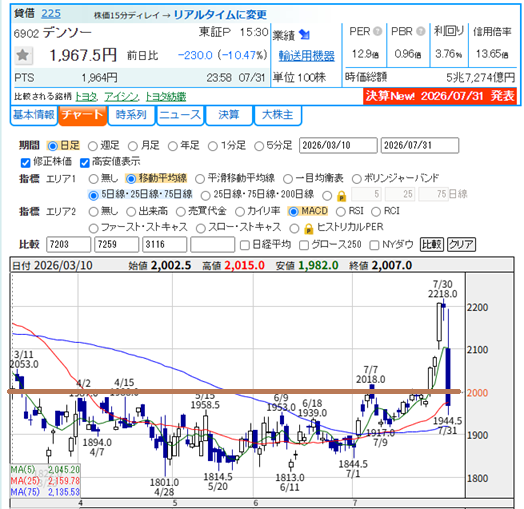Click リアルタイムに変更 link
Image resolution: width=524 pixels, height=509 pixels.
click(x=220, y=15)
